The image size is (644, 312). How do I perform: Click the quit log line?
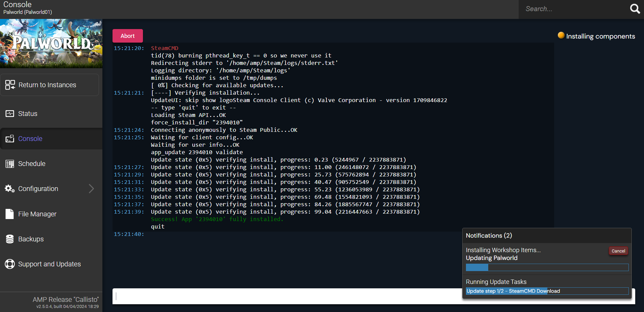coord(158,226)
